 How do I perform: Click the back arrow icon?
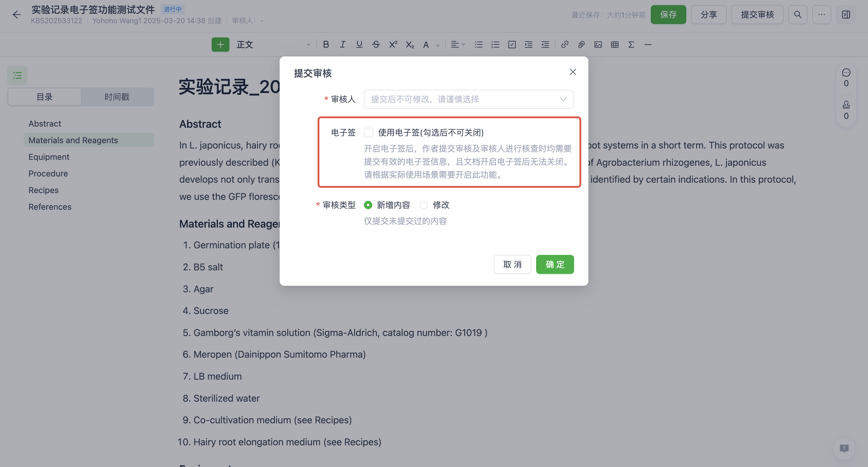[x=16, y=15]
